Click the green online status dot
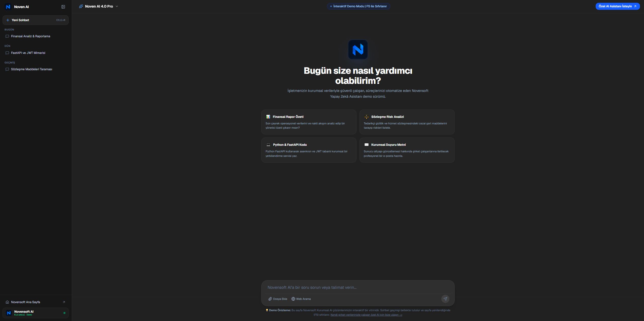The image size is (644, 321). [x=64, y=313]
